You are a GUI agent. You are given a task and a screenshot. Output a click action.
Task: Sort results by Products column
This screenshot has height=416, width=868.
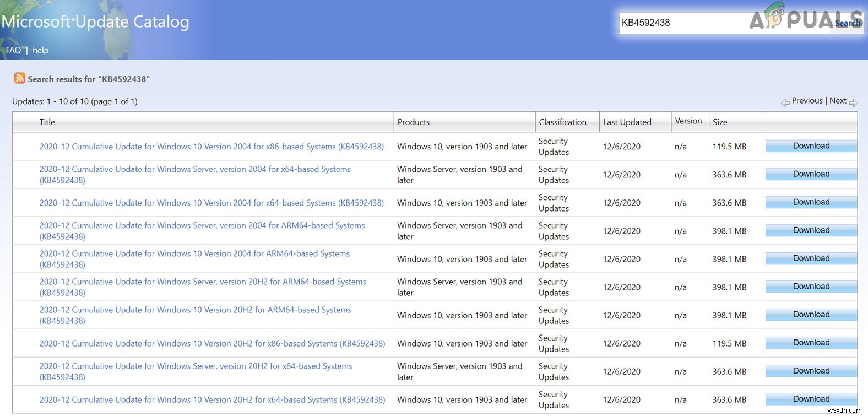[x=414, y=122]
